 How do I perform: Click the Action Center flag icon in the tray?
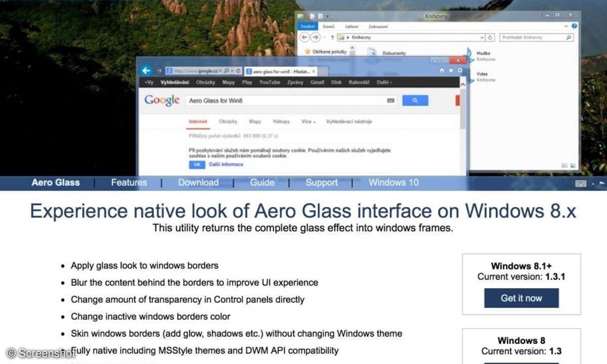point(602,184)
